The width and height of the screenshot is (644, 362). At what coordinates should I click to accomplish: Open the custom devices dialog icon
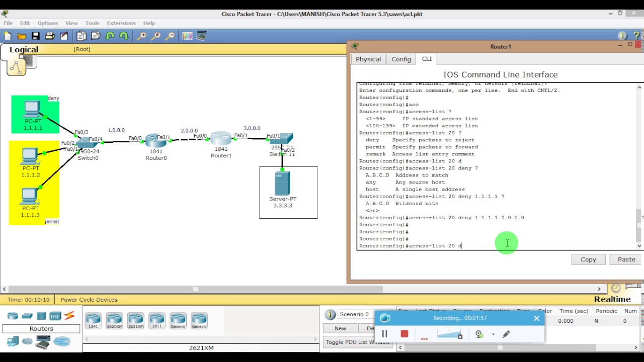201,36
